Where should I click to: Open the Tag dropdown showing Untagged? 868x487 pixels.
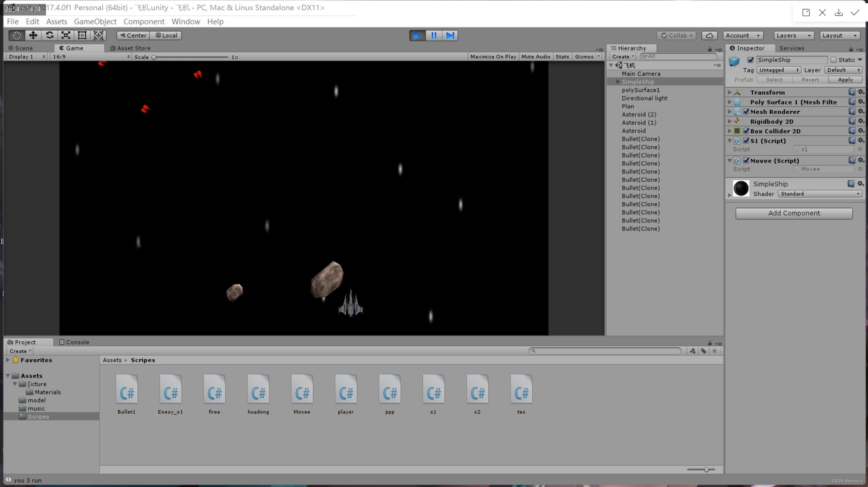pyautogui.click(x=779, y=70)
